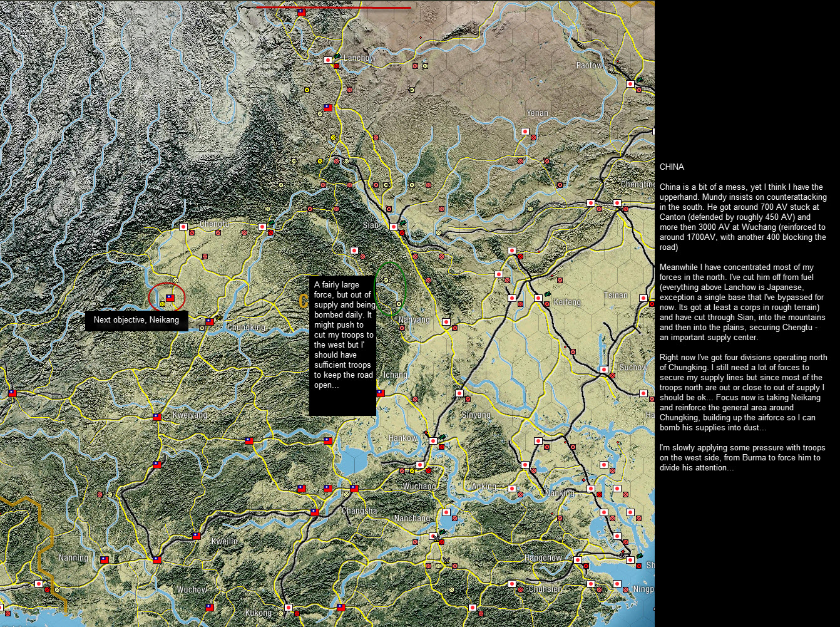The height and width of the screenshot is (627, 840).
Task: Select the Chinese flag base at Kweilin
Action: [196, 536]
